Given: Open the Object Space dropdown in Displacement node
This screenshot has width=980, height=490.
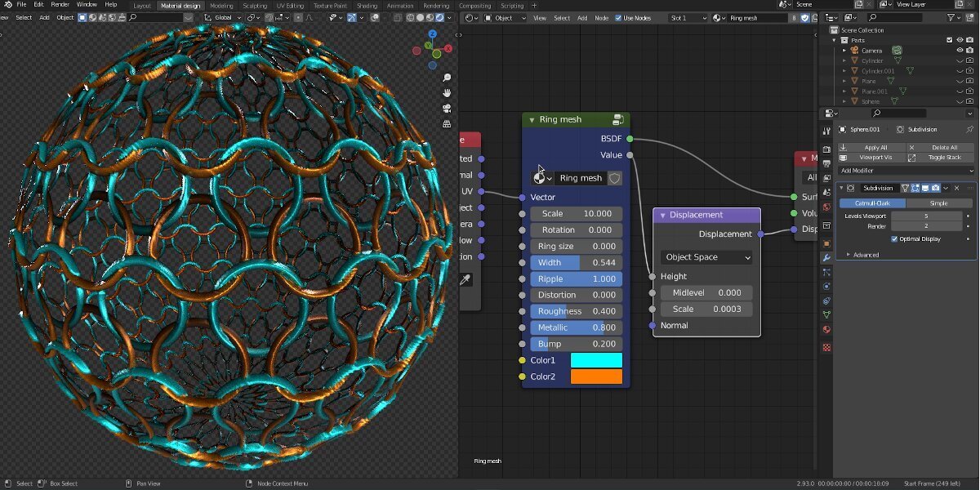Looking at the screenshot, I should 706,257.
